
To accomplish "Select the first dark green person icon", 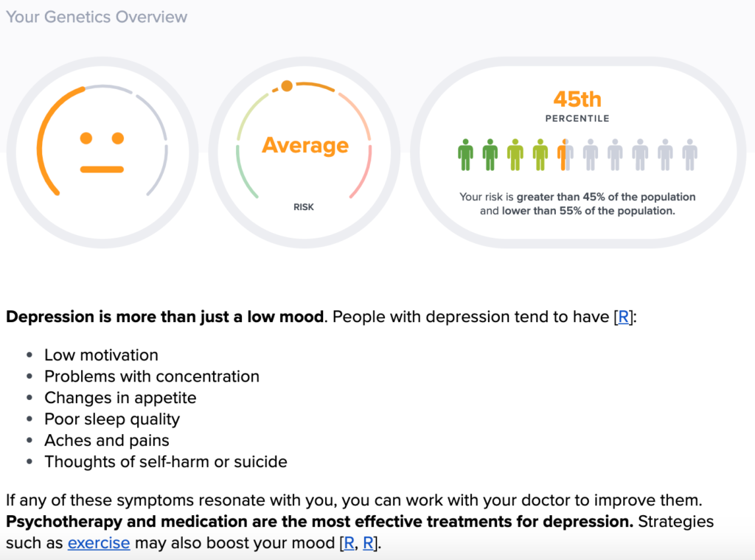I will [465, 155].
